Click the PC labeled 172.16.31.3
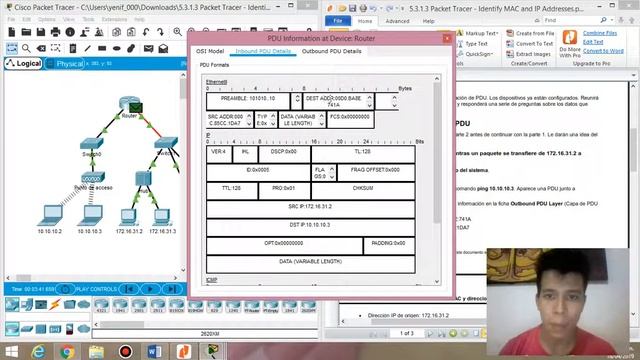 [162, 217]
